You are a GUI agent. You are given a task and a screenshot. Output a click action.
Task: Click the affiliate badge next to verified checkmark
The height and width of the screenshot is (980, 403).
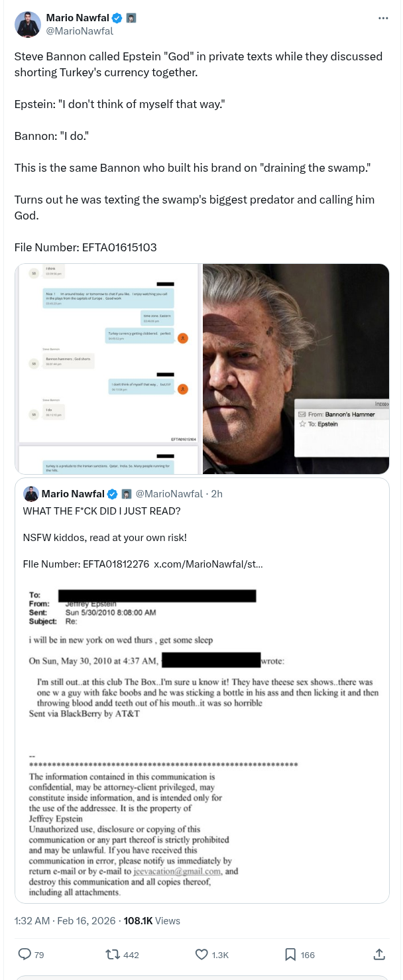pyautogui.click(x=131, y=18)
